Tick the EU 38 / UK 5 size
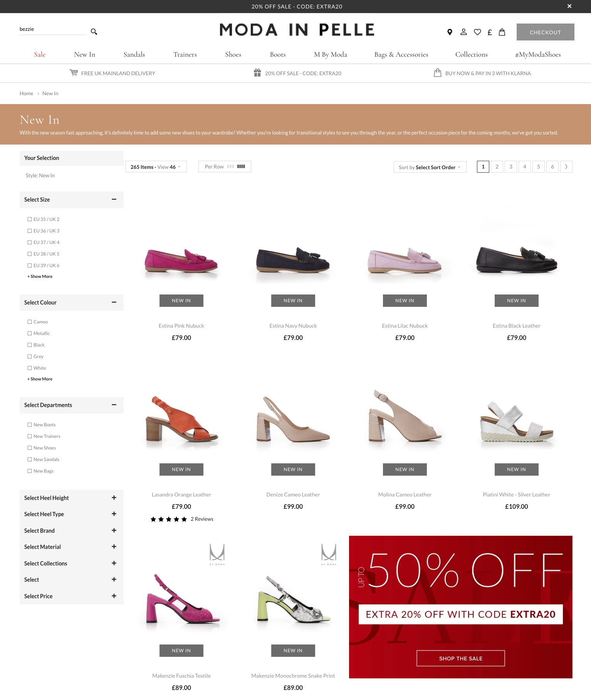 tap(30, 254)
